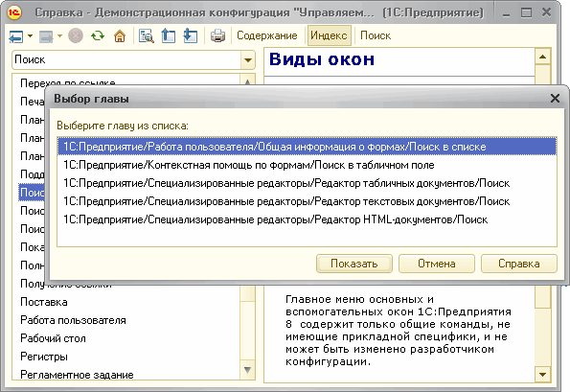
Task: Open the forward history dropdown arrow
Action: point(59,36)
